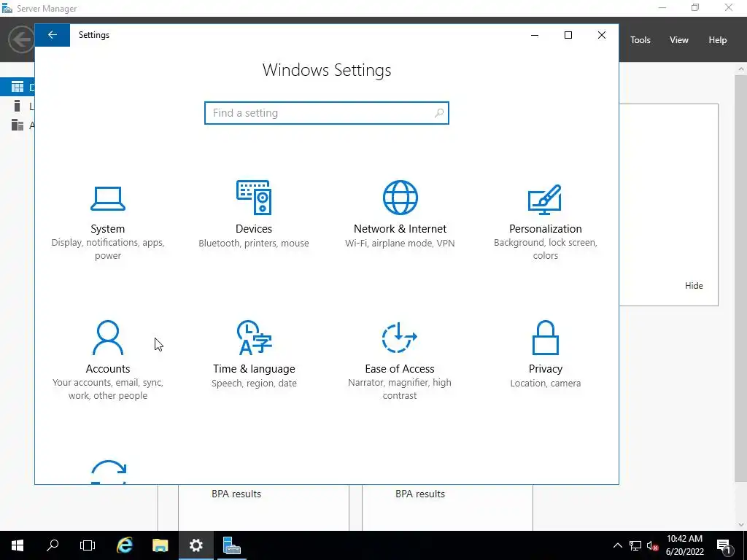The width and height of the screenshot is (747, 560).
Task: Click the Personalization label
Action: (546, 228)
